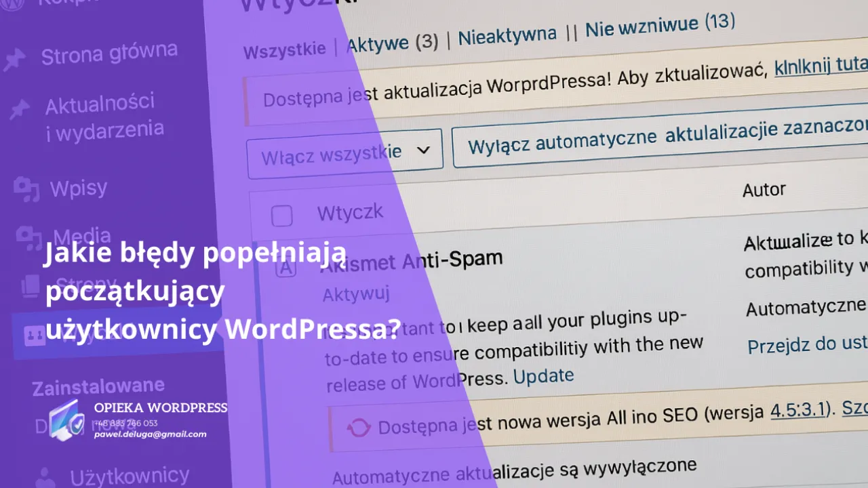Check the select-all checkbox beside Wtyczk header
Screen dimensions: 868x488
click(281, 216)
